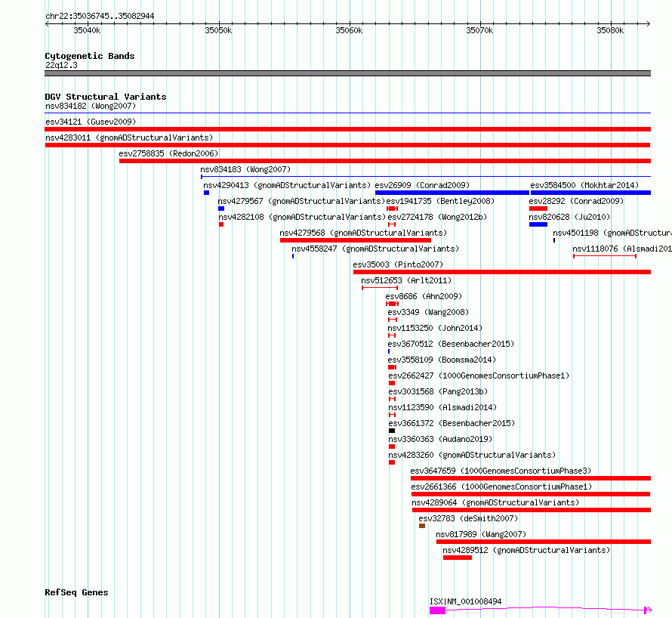Click the tiny blue nsv4558247 marker
Viewport: 672px width, 618px height.
[x=293, y=256]
